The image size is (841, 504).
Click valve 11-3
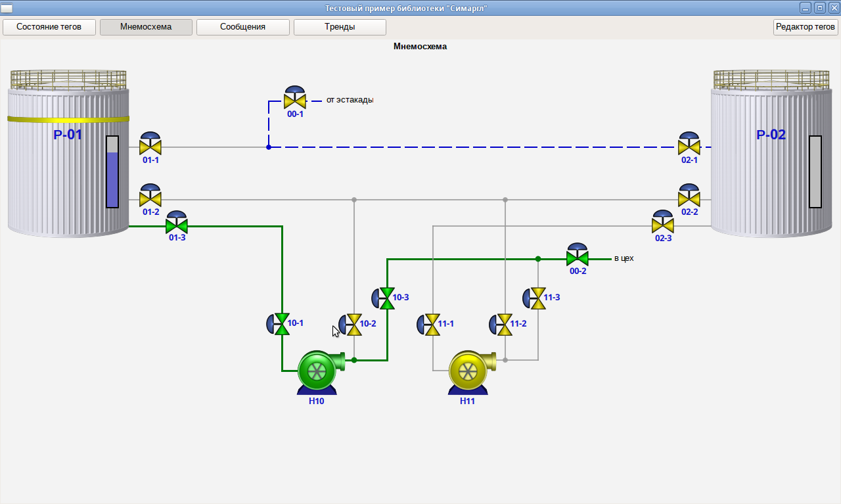(534, 298)
